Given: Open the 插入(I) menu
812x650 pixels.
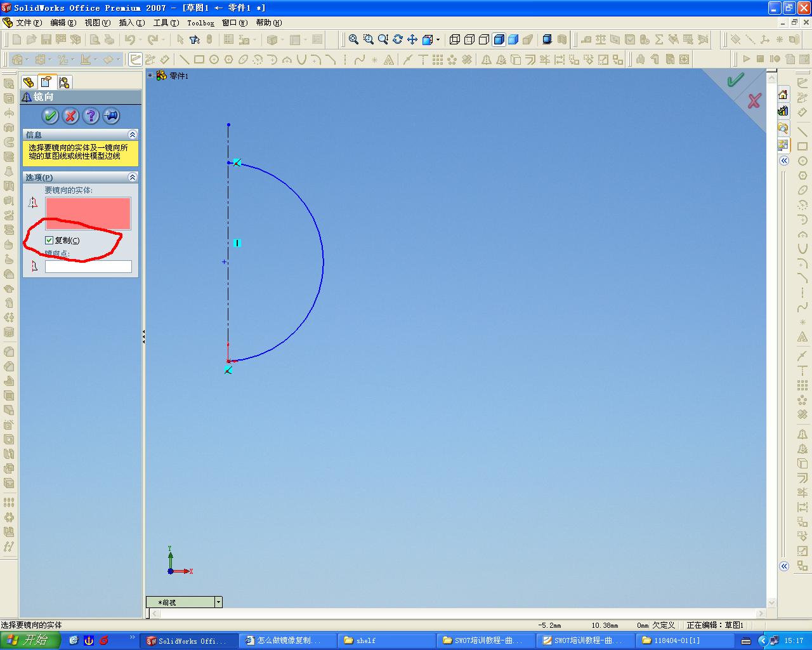Looking at the screenshot, I should tap(131, 23).
